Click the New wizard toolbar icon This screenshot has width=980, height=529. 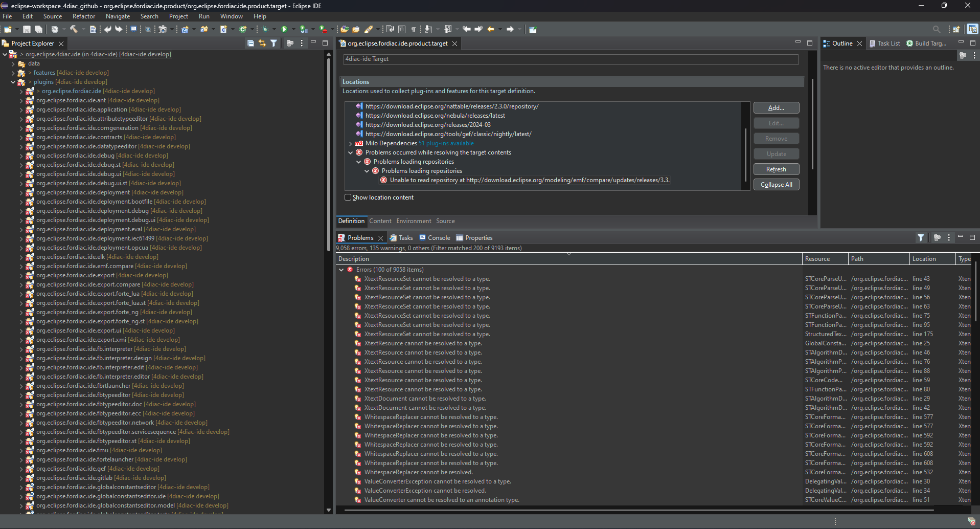click(8, 29)
